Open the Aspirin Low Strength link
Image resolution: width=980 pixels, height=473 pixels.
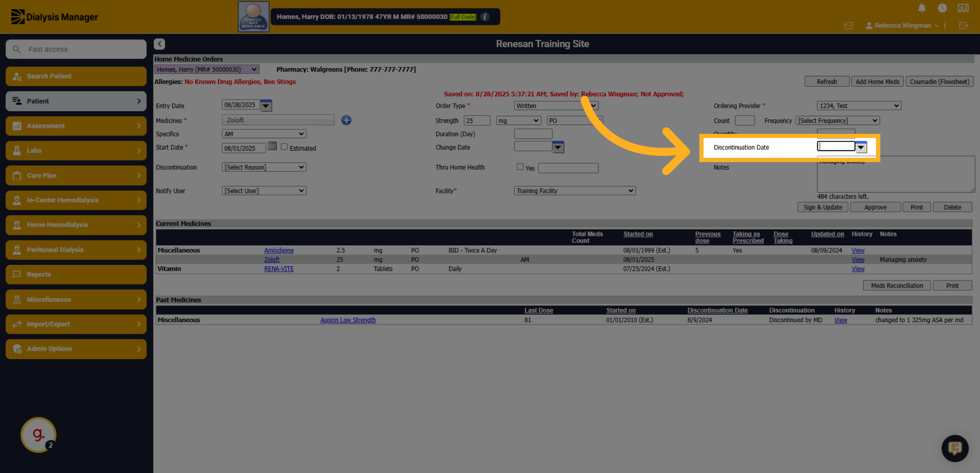click(348, 320)
